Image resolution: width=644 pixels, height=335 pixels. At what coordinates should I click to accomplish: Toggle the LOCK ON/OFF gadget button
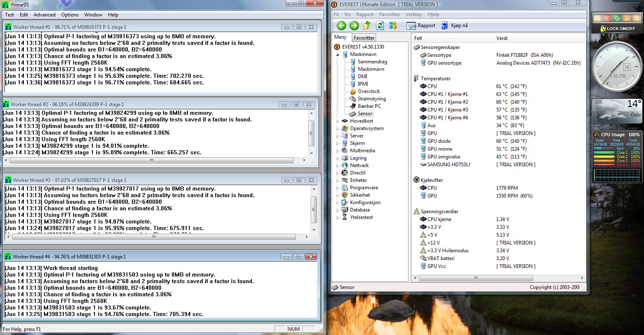pos(617,28)
